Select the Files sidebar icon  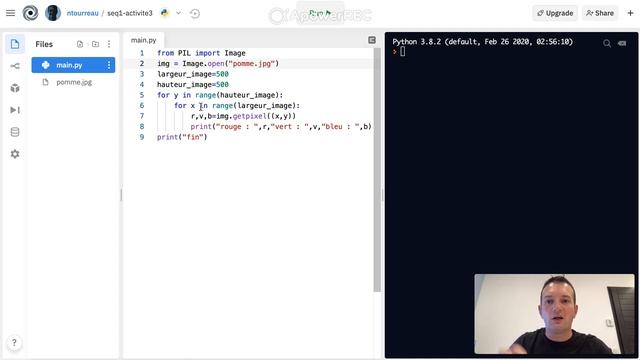point(15,44)
